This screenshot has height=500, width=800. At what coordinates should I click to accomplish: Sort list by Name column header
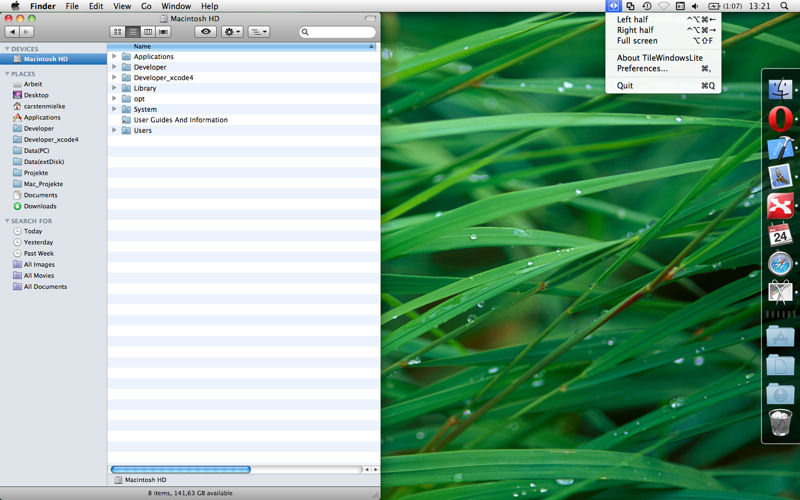pos(242,46)
